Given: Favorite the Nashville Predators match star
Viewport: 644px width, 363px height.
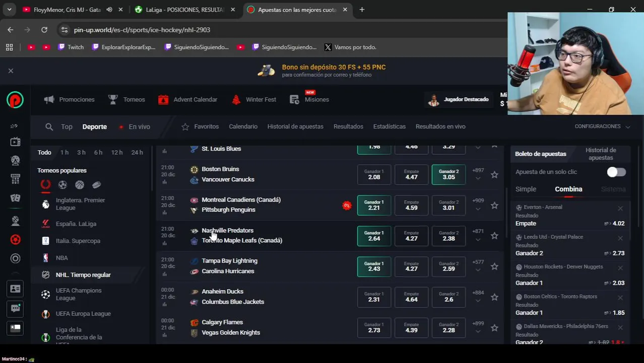Looking at the screenshot, I should pyautogui.click(x=494, y=236).
